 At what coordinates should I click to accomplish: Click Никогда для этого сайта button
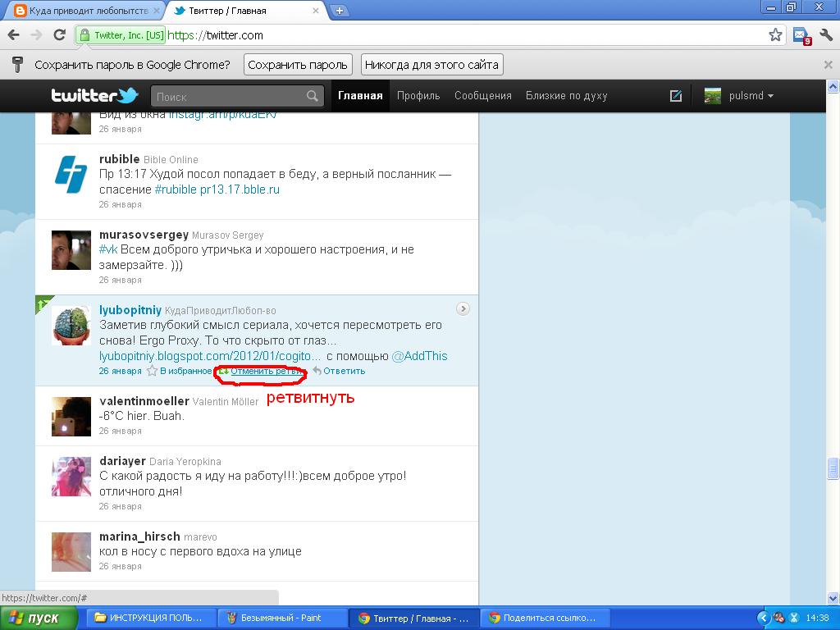click(x=431, y=65)
